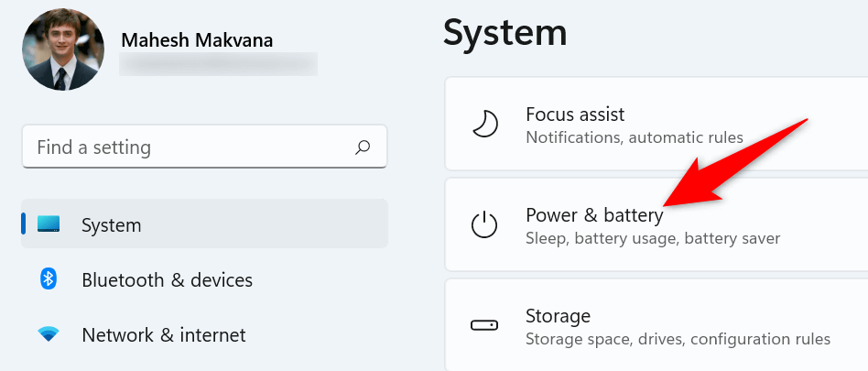
Task: Click the Storage drive icon
Action: pyautogui.click(x=483, y=325)
